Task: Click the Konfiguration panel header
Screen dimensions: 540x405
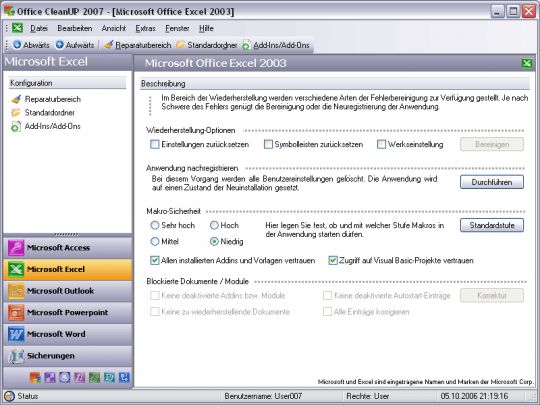Action: pos(68,83)
